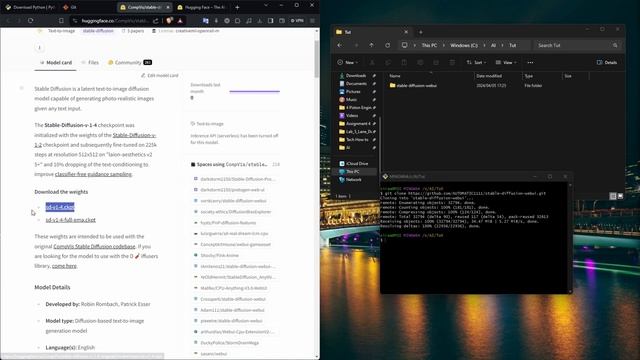
Task: Click the browser bookmark icon left of address bar
Action: [61, 20]
